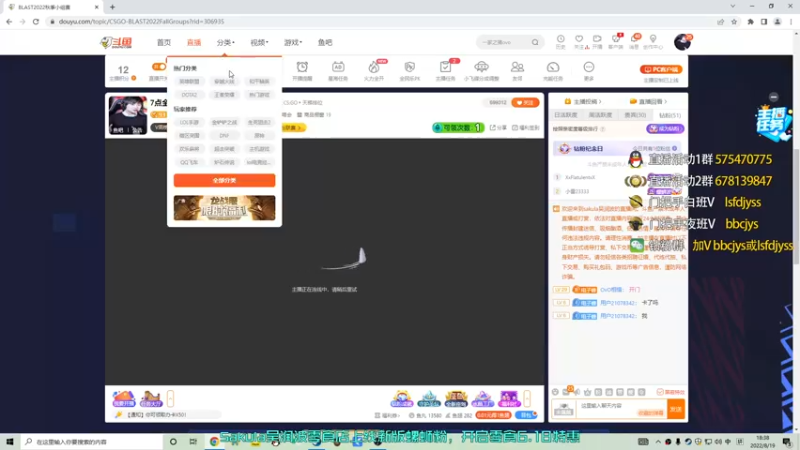Expand the 游戏 dropdown menu
The width and height of the screenshot is (800, 450).
[293, 42]
